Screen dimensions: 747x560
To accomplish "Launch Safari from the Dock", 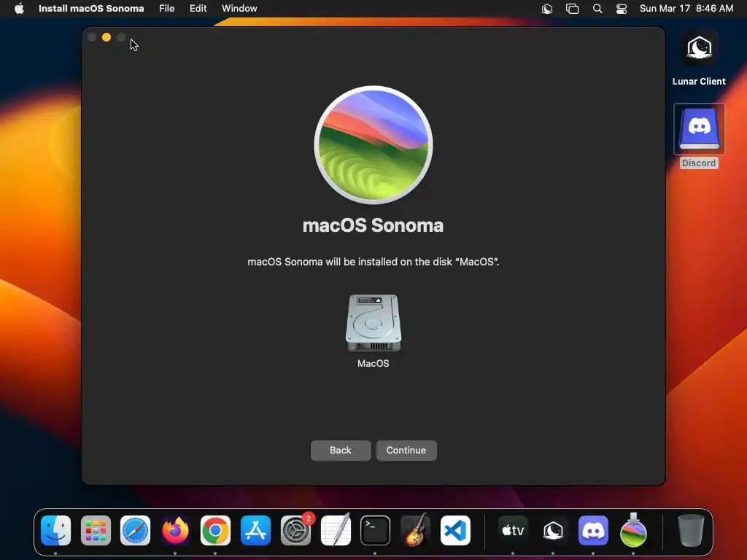I will point(135,530).
